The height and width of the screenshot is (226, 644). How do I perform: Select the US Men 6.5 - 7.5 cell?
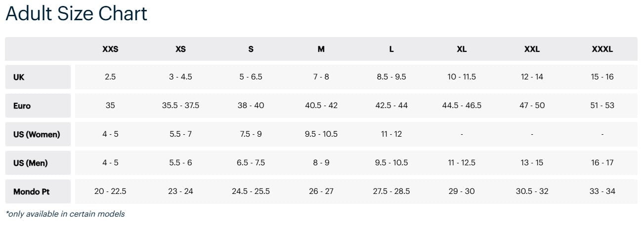pyautogui.click(x=251, y=163)
